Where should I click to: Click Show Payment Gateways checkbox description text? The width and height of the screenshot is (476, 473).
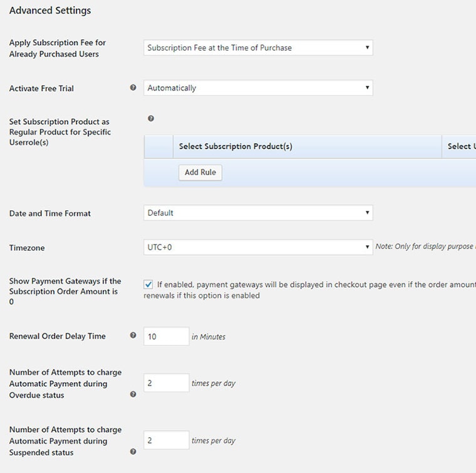click(x=313, y=285)
